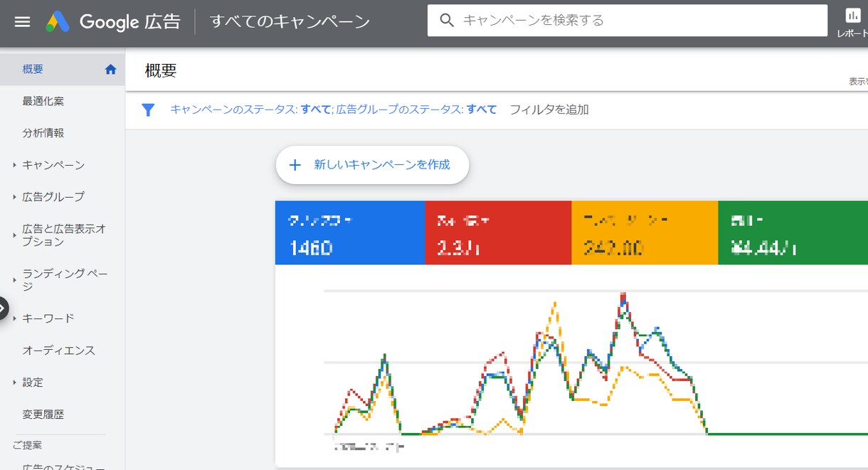Screen dimensions: 868x470
Task: Edit キャンペーンのステータス filter
Action: coord(251,110)
